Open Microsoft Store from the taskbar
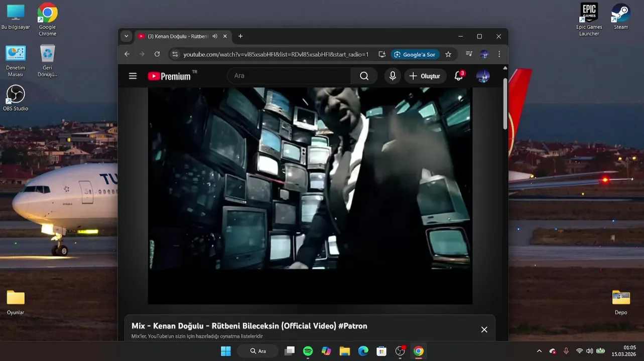Screen dimensions: 644x361 pyautogui.click(x=381, y=351)
